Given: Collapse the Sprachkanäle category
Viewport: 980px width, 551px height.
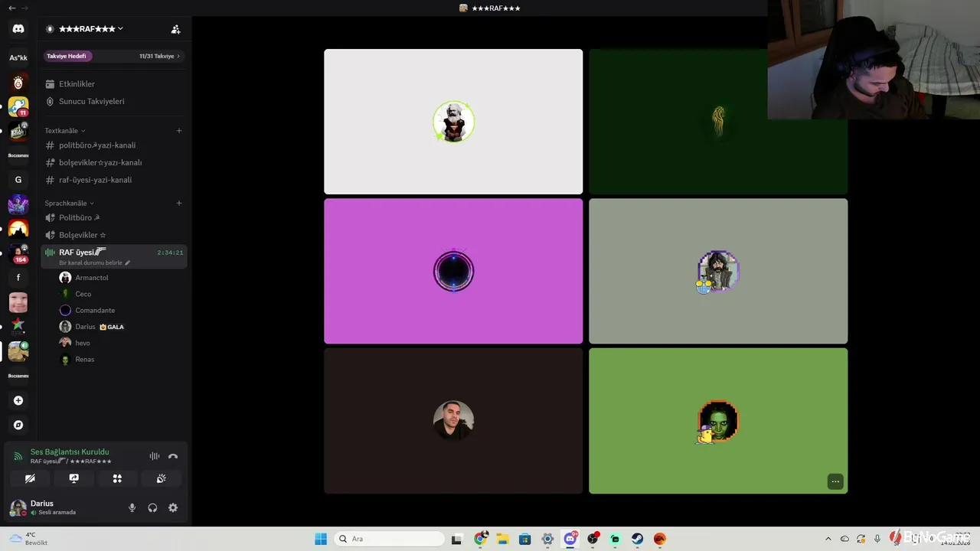Looking at the screenshot, I should pos(69,204).
